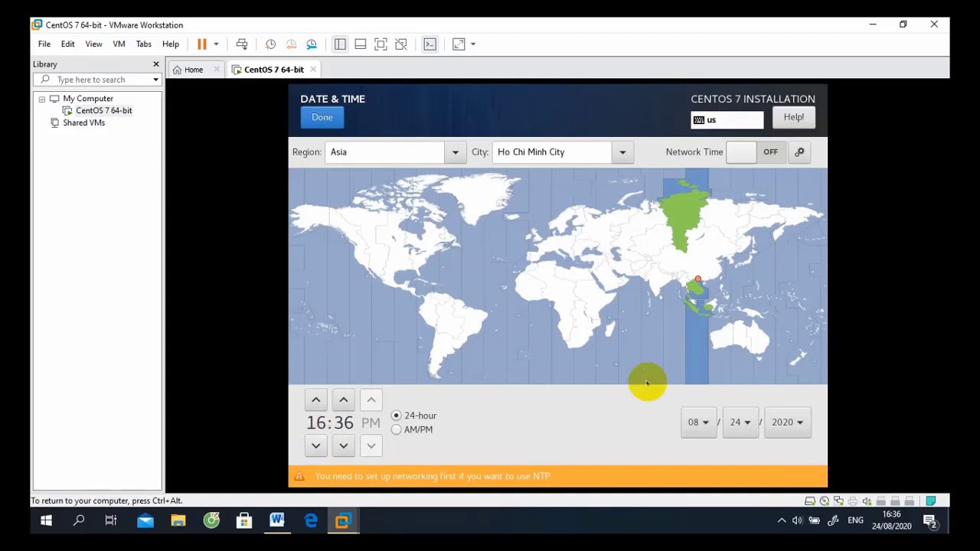Click the AM/PM down arrow
980x551 pixels.
point(371,445)
